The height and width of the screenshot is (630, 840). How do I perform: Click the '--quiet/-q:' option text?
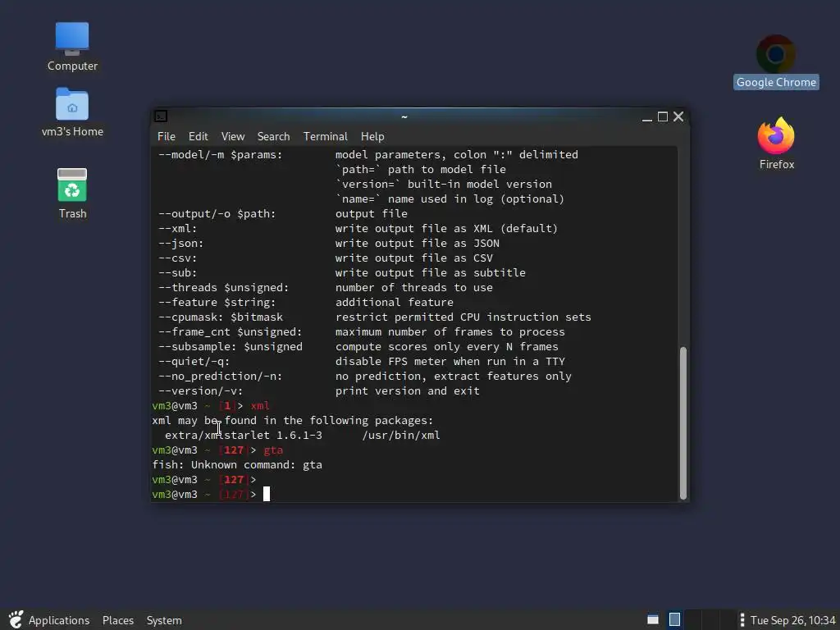pos(194,362)
